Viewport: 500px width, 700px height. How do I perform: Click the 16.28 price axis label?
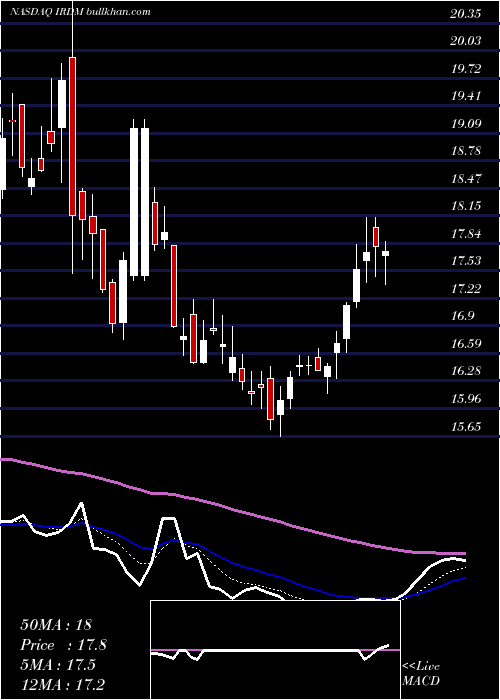pos(466,371)
